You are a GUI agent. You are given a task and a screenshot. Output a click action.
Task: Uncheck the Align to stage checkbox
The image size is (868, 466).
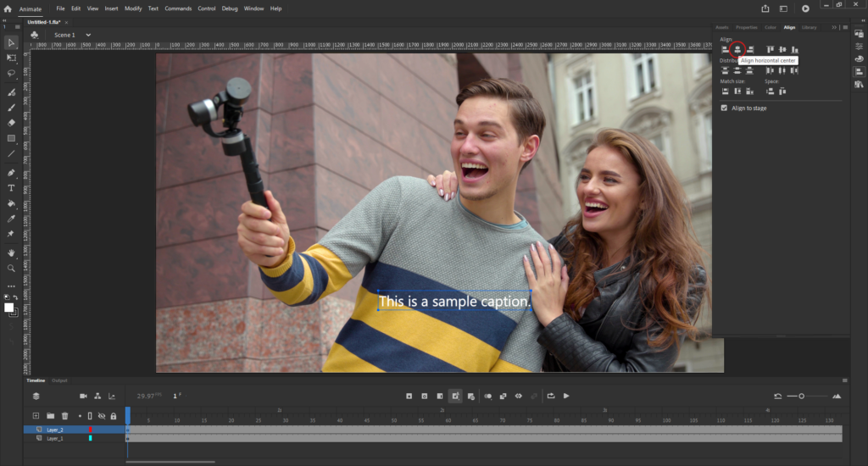[x=724, y=108]
